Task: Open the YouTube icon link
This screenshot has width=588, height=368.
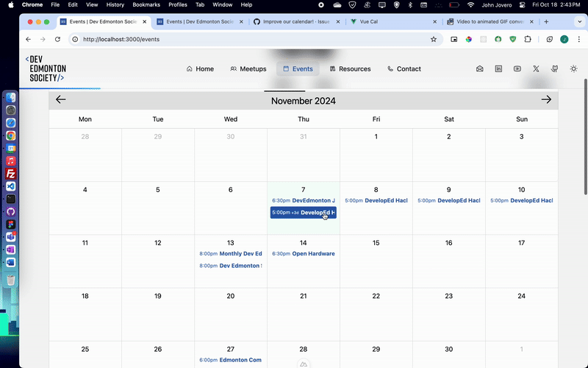Action: click(x=517, y=69)
